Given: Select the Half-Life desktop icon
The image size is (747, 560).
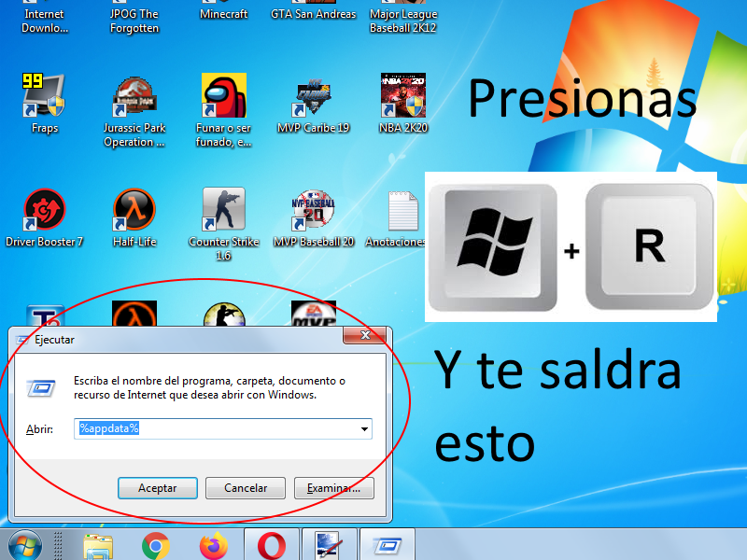Looking at the screenshot, I should (x=134, y=212).
